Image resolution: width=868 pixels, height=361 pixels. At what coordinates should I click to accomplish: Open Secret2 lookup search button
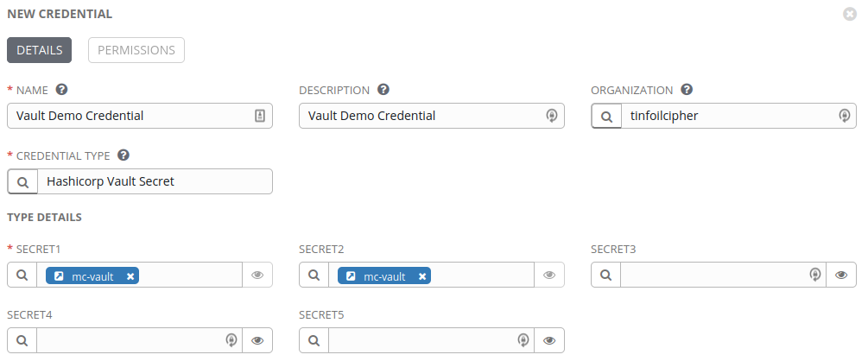click(314, 275)
